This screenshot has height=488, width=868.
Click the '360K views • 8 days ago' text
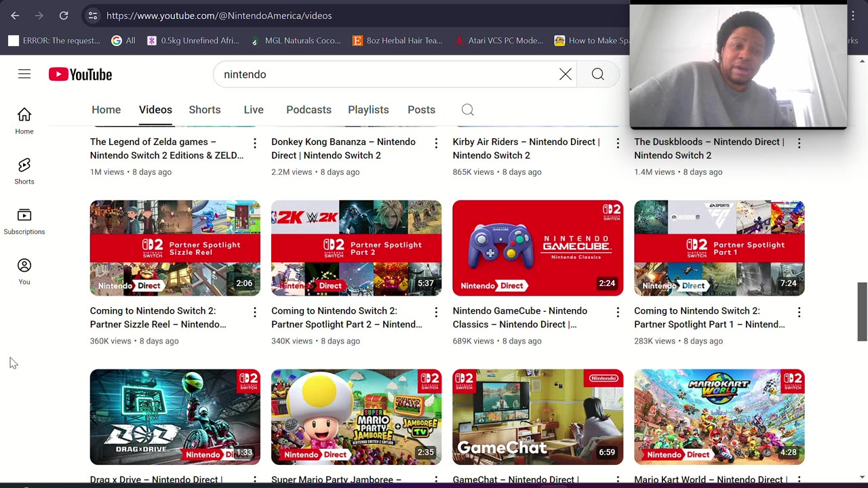pos(134,341)
